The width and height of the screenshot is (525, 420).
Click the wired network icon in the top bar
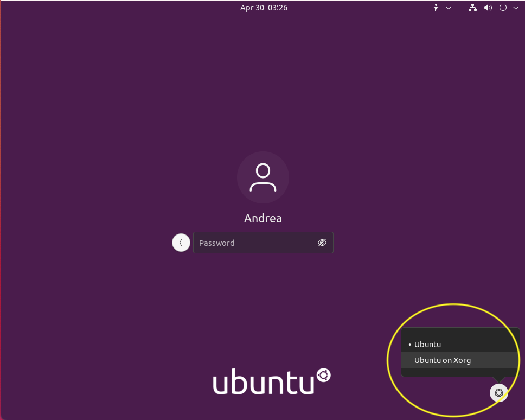point(472,8)
